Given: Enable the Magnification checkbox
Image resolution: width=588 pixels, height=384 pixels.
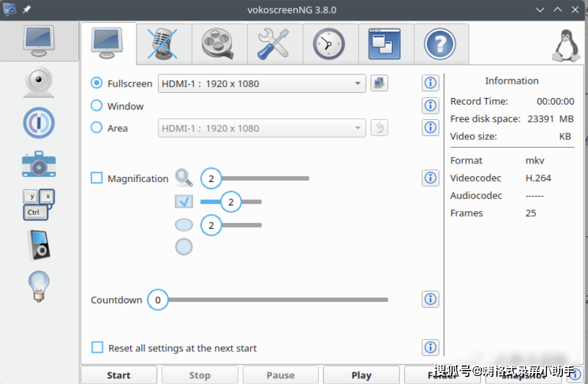Looking at the screenshot, I should 97,178.
